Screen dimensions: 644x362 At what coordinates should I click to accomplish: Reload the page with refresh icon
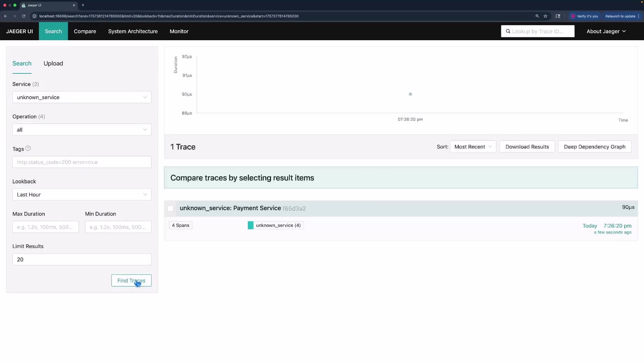pos(23,16)
